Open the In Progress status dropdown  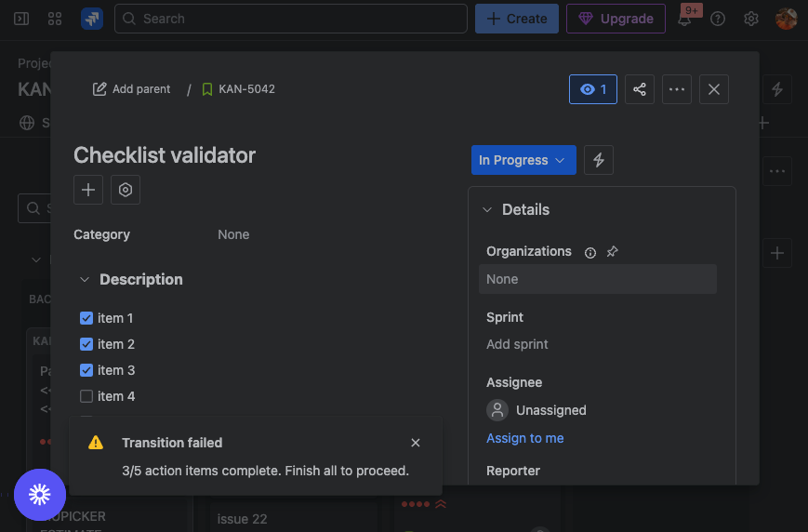click(x=523, y=160)
